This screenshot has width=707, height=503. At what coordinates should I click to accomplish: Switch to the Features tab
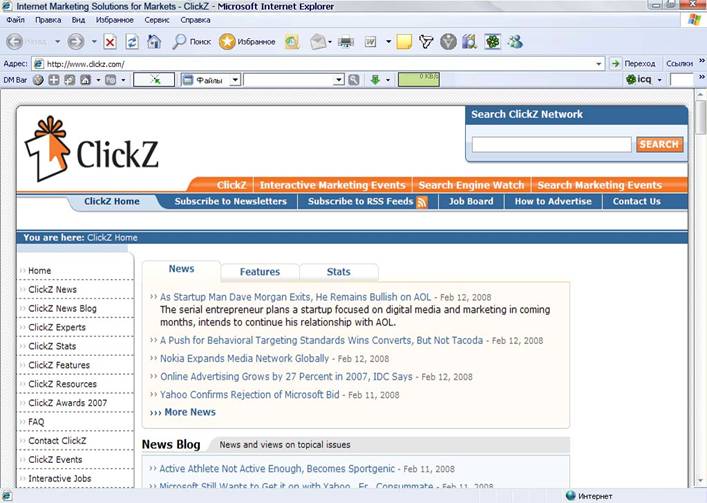coord(260,272)
